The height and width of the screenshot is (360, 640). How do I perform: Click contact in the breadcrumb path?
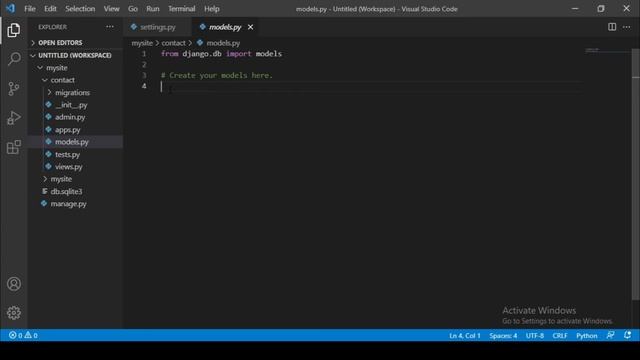(173, 43)
